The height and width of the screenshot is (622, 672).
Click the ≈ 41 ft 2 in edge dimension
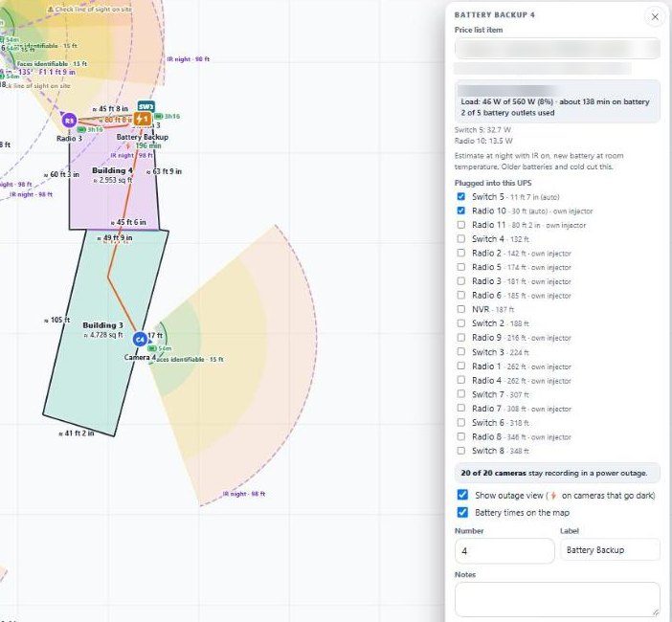tap(77, 433)
